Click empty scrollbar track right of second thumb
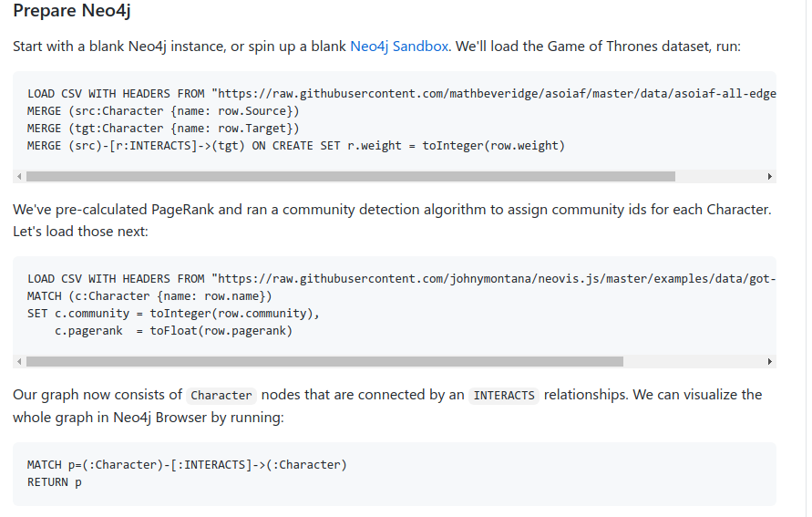Viewport: 812px width, 517px height. tap(694, 362)
